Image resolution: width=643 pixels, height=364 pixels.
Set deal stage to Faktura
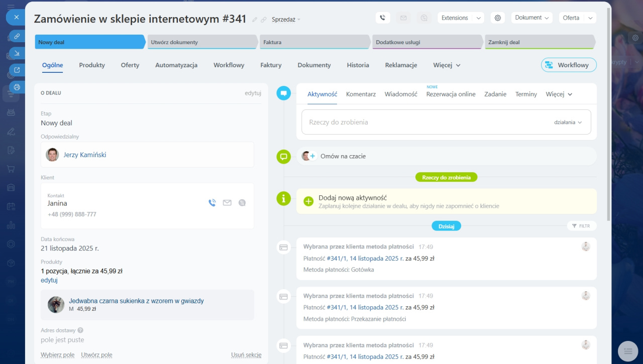(314, 42)
